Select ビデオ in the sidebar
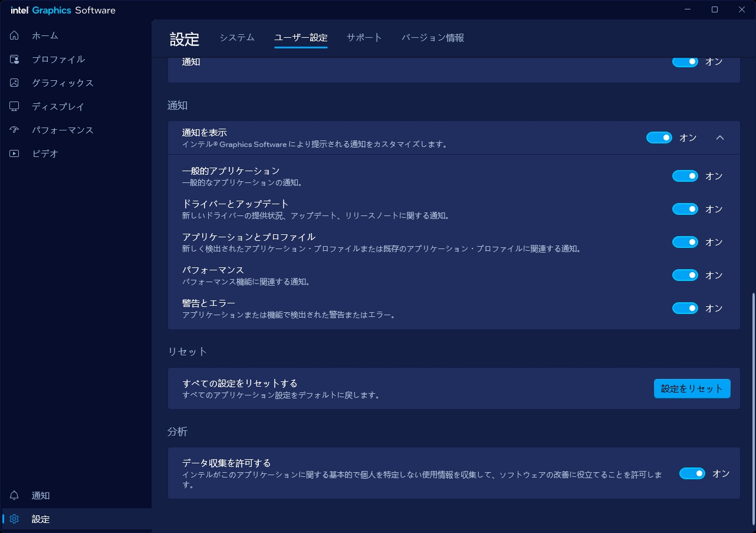Viewport: 756px width, 533px height. coord(75,153)
